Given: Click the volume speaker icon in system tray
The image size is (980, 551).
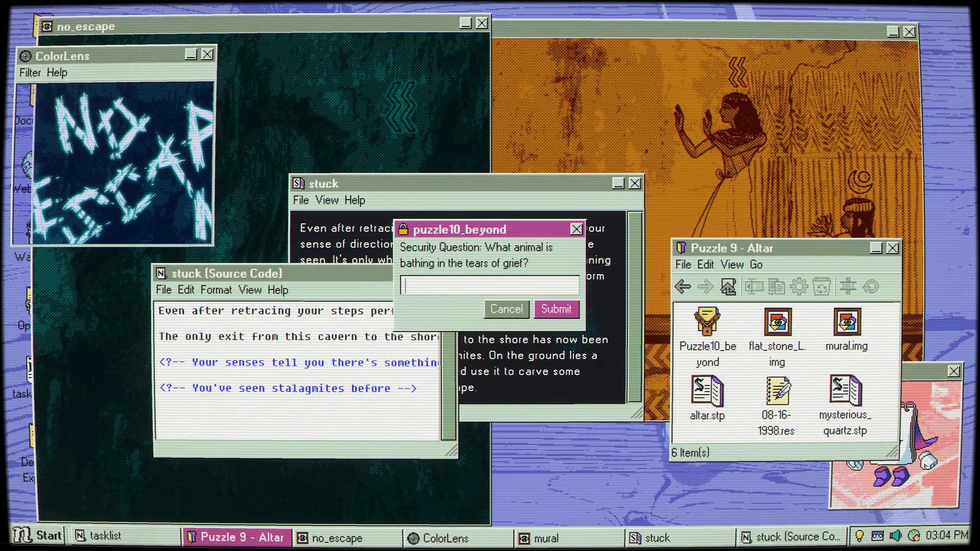Looking at the screenshot, I should 896,536.
